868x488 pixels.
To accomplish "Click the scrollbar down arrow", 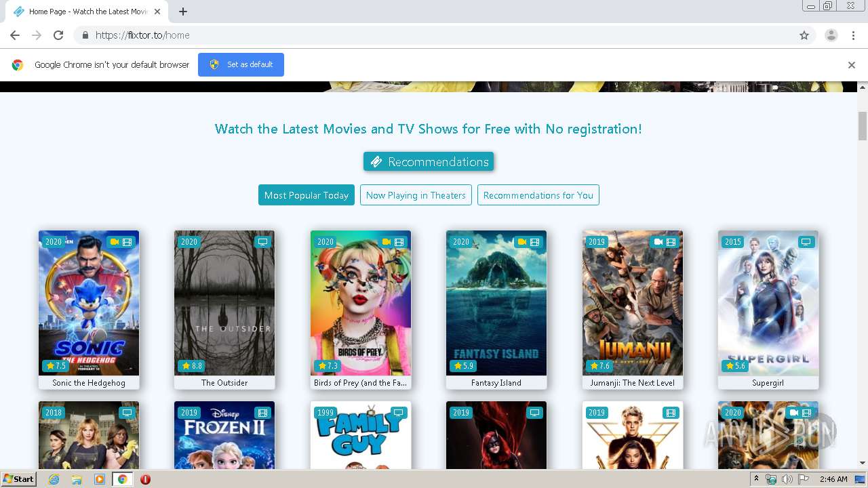I will [863, 464].
